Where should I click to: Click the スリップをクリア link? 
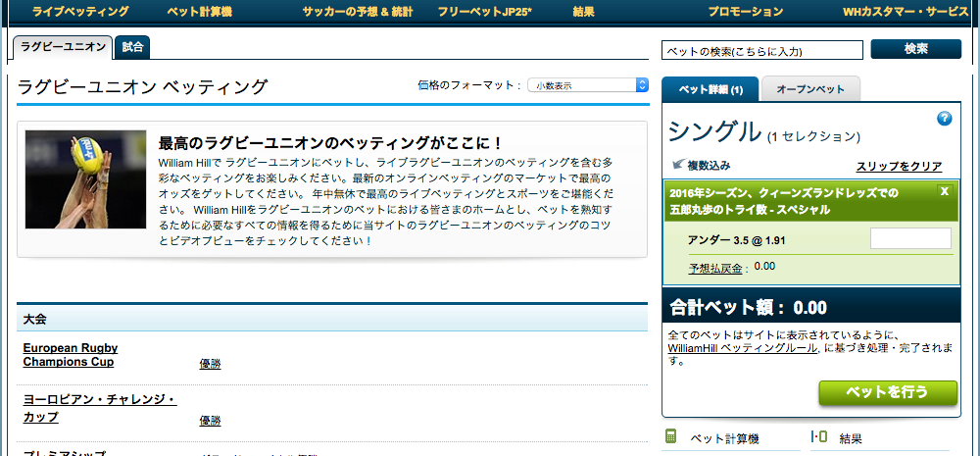pyautogui.click(x=899, y=167)
